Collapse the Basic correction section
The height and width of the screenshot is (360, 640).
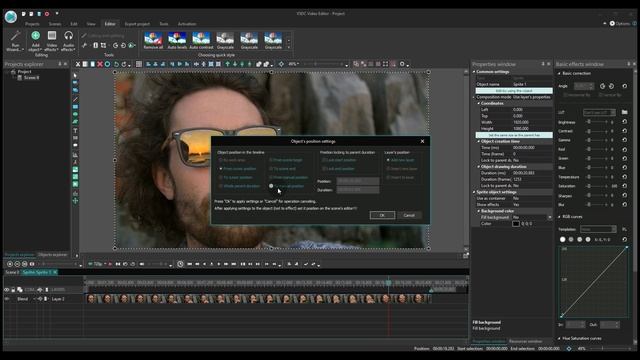[559, 73]
